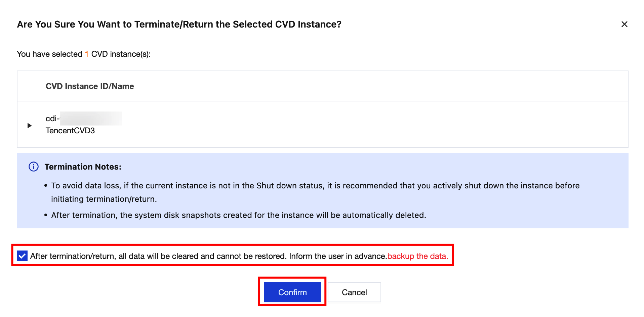The width and height of the screenshot is (644, 317).
Task: Click the blurred cdi- instance ID
Action: (83, 119)
